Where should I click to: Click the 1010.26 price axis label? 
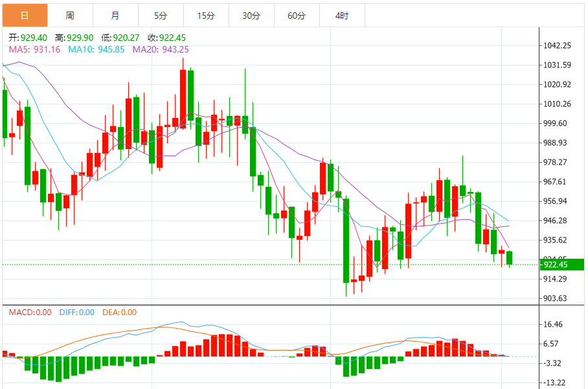point(558,104)
